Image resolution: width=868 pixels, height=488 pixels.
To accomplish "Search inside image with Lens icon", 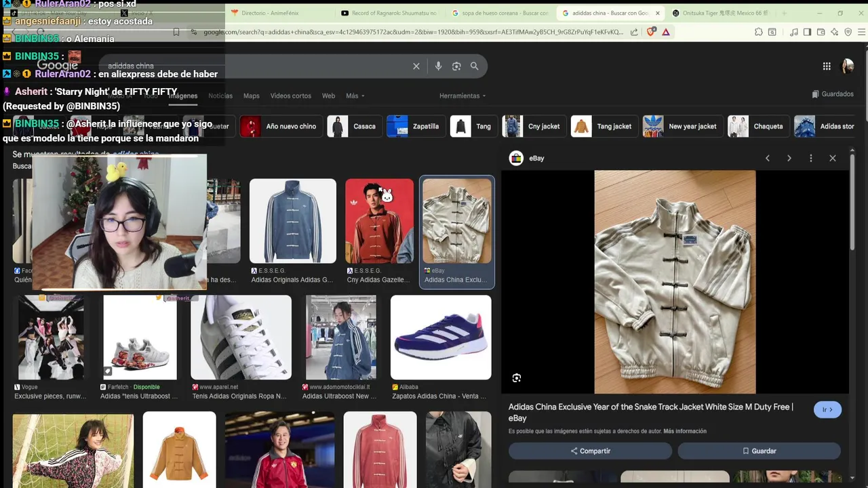I will coord(517,378).
